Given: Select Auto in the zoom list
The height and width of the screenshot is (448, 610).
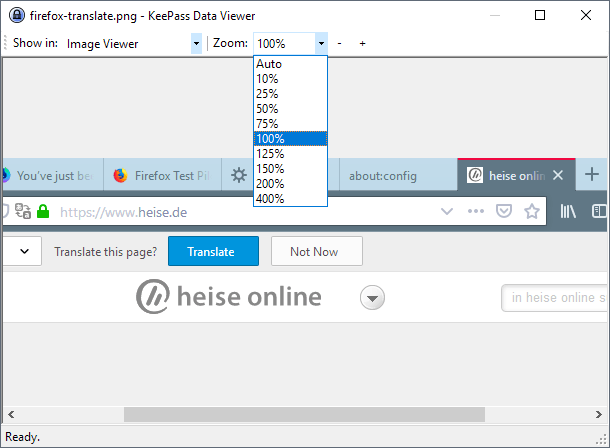Looking at the screenshot, I should tap(290, 64).
